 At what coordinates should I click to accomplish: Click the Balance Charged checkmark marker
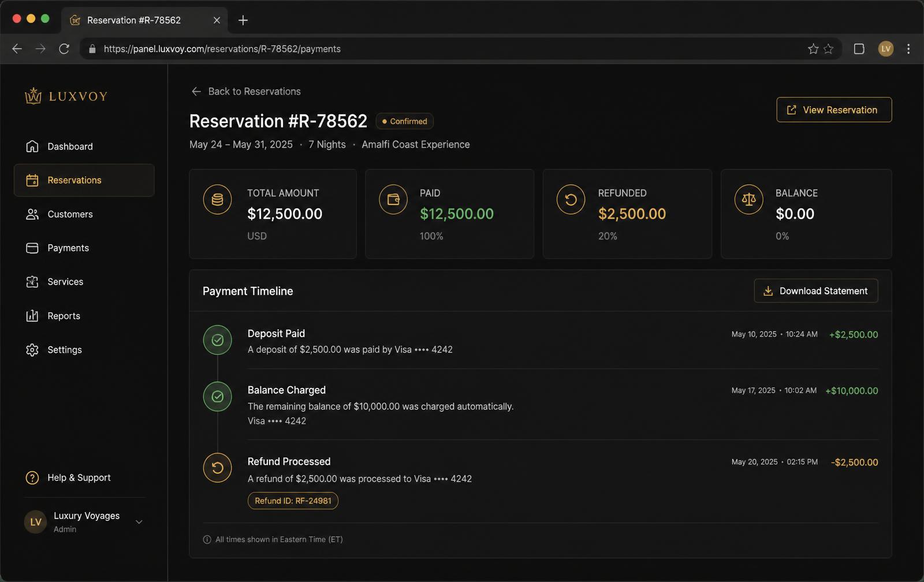(x=217, y=397)
